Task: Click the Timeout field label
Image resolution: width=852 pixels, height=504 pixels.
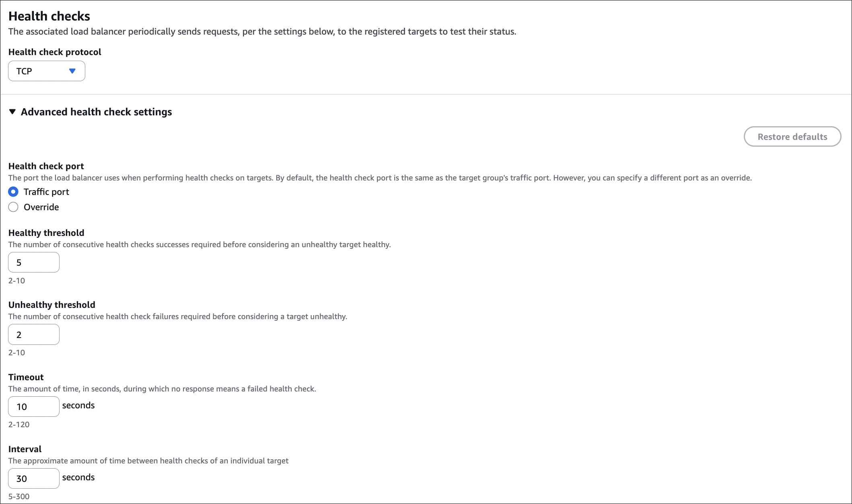Action: coord(26,377)
